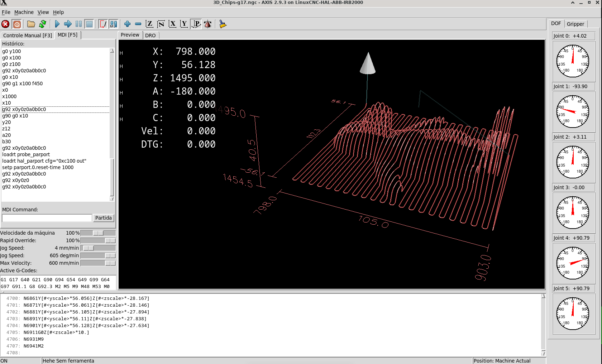602x364 pixels.
Task: Click G-code listing scrollbar down arrow
Action: click(543, 353)
